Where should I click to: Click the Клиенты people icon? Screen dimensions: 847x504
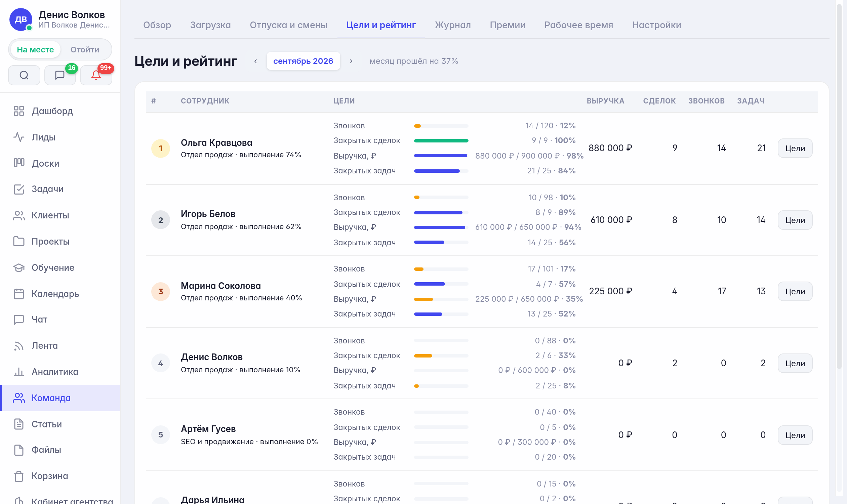click(x=19, y=215)
